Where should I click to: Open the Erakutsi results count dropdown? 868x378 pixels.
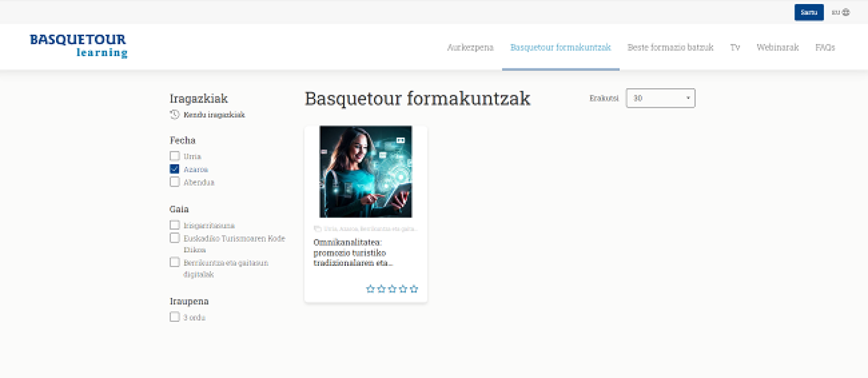(x=660, y=98)
